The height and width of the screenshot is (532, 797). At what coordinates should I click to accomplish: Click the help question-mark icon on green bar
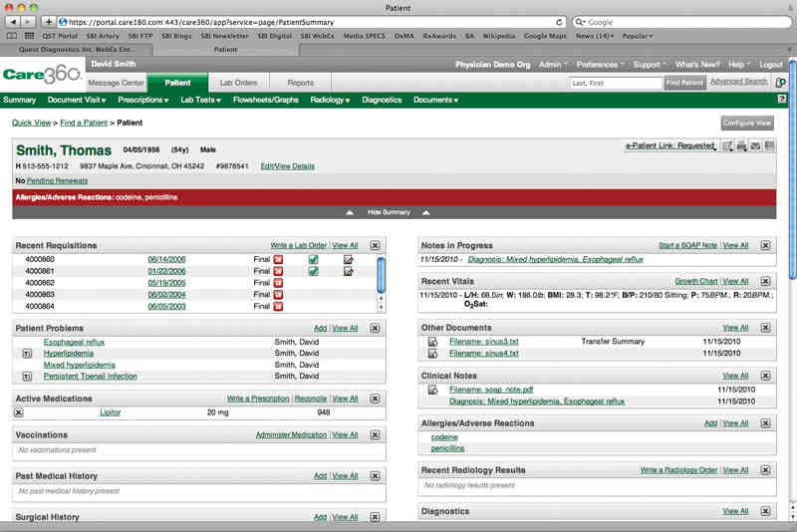point(782,100)
